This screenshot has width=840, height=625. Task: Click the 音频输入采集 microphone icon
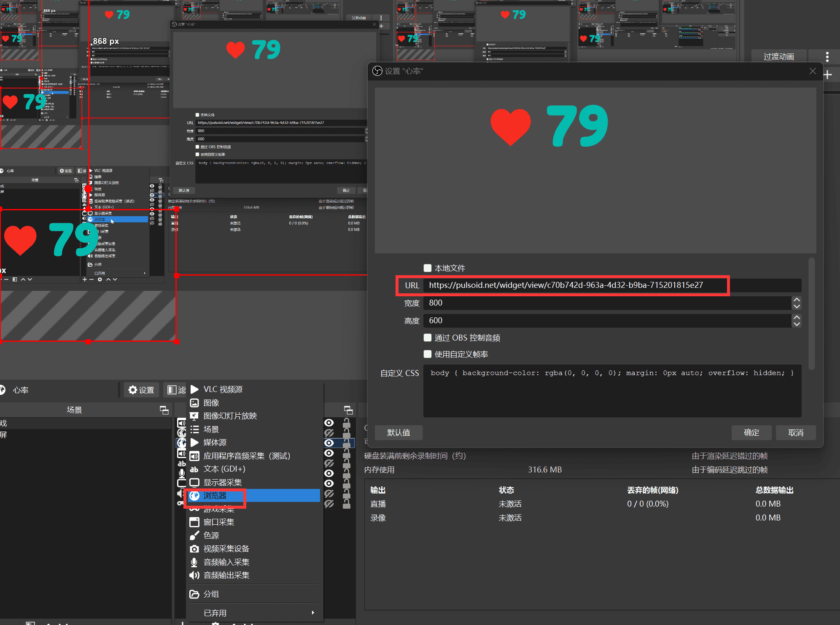click(194, 562)
